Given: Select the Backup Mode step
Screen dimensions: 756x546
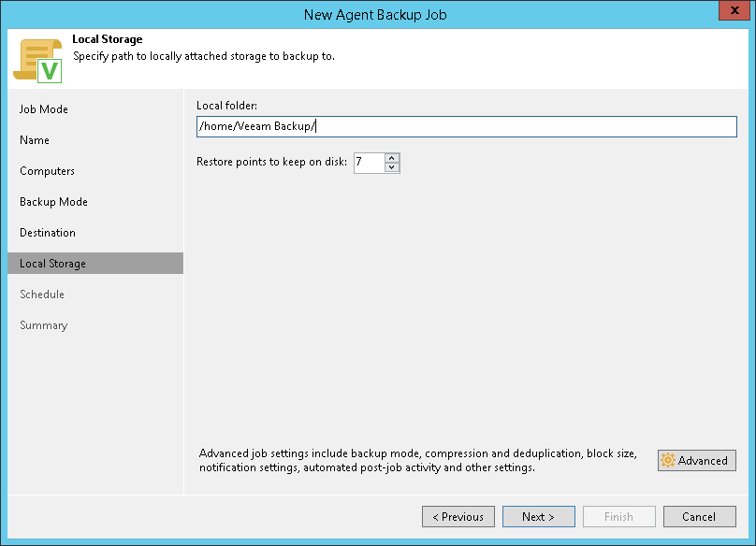Looking at the screenshot, I should (x=53, y=202).
